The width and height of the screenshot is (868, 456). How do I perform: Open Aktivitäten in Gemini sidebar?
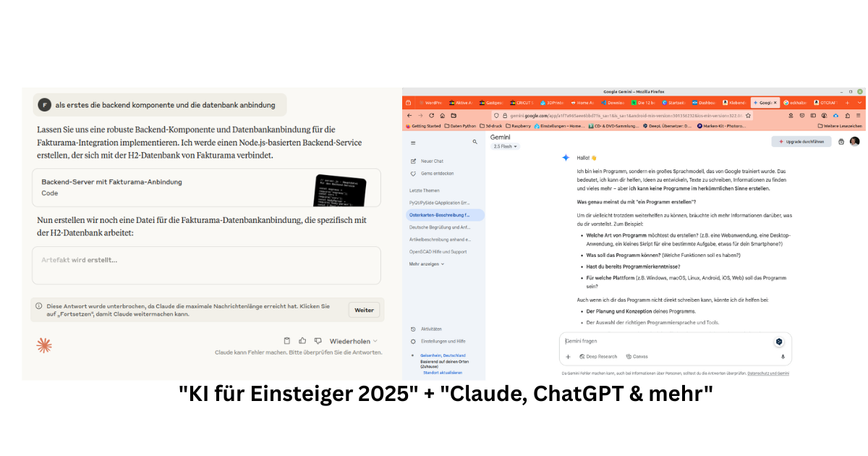pos(427,329)
